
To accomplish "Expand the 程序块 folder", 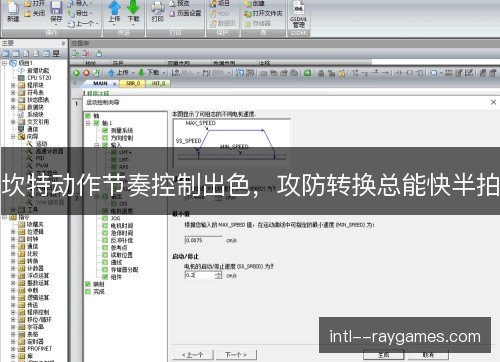I will 13,85.
